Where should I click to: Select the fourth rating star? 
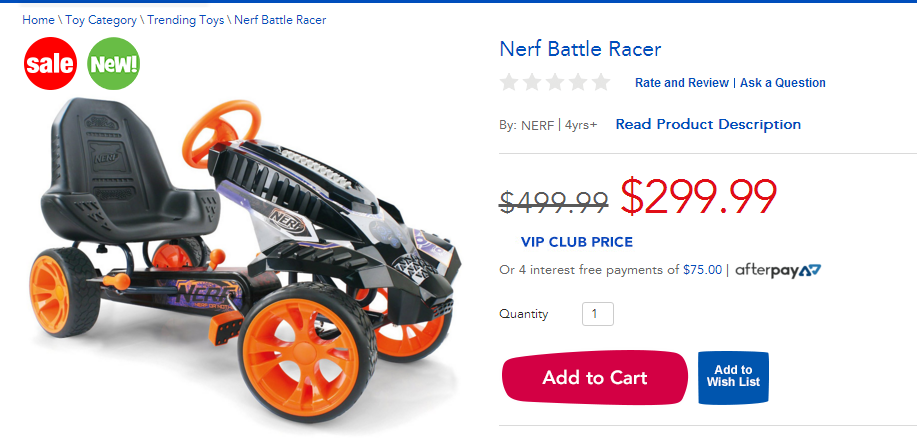pos(578,82)
